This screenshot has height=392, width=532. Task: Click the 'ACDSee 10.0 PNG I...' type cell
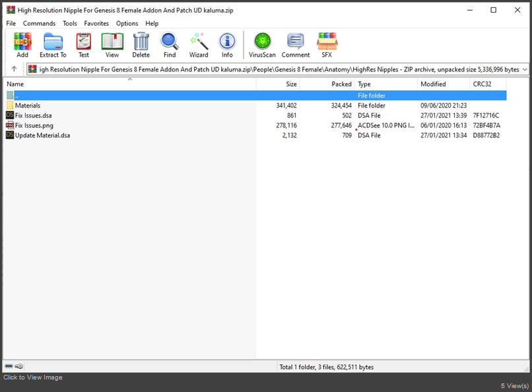(x=386, y=125)
